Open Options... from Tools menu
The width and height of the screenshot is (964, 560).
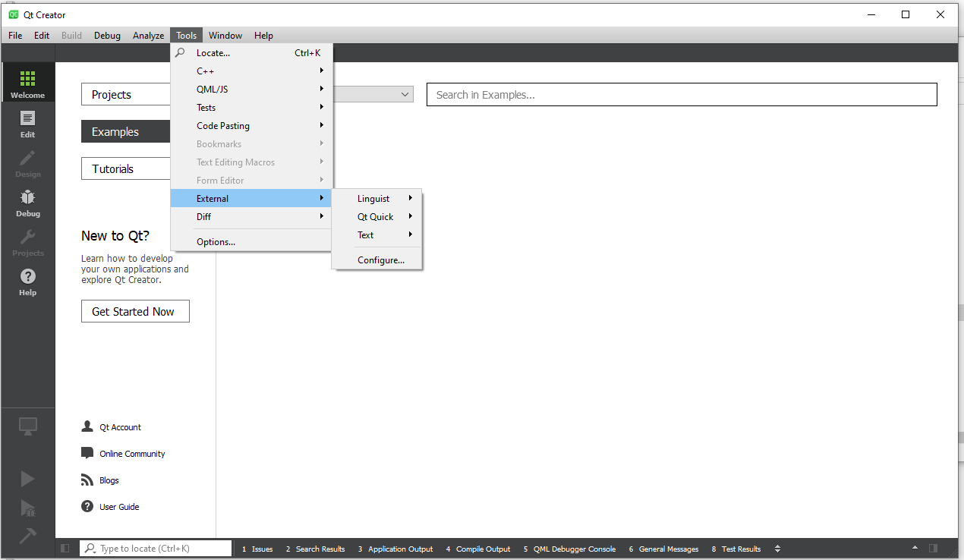[x=252, y=241]
